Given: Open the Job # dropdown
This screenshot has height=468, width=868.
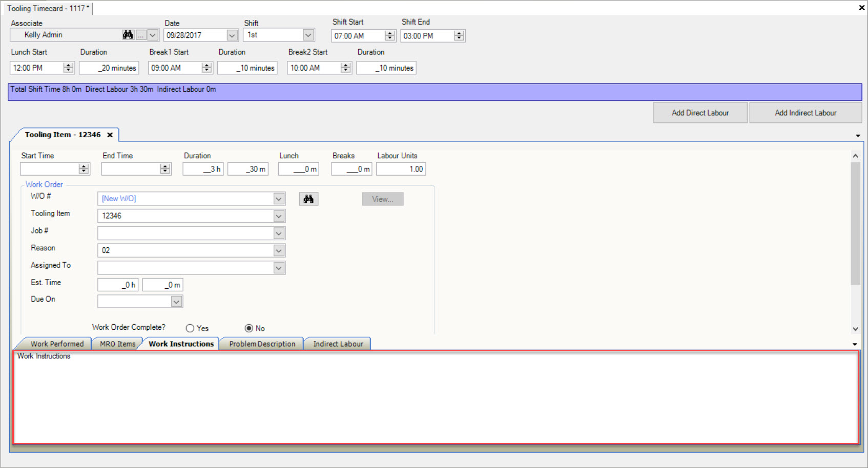Looking at the screenshot, I should [279, 233].
